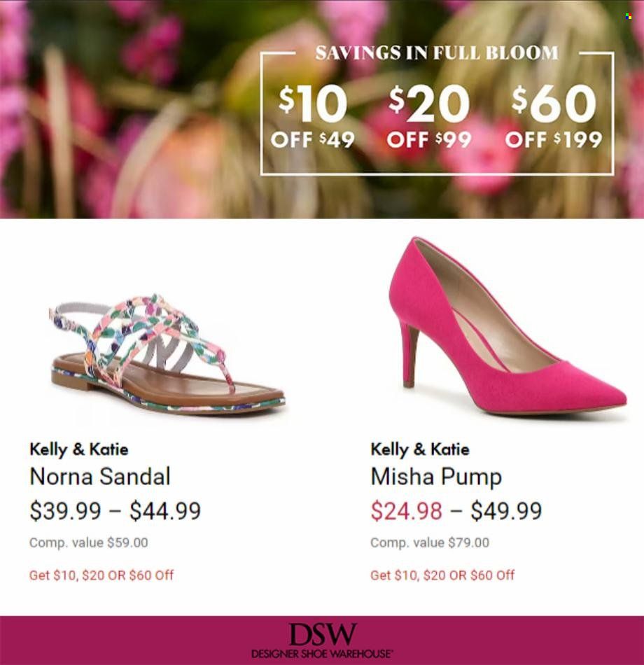Open the Misha Pump product title
Image resolution: width=644 pixels, height=665 pixels.
[436, 477]
